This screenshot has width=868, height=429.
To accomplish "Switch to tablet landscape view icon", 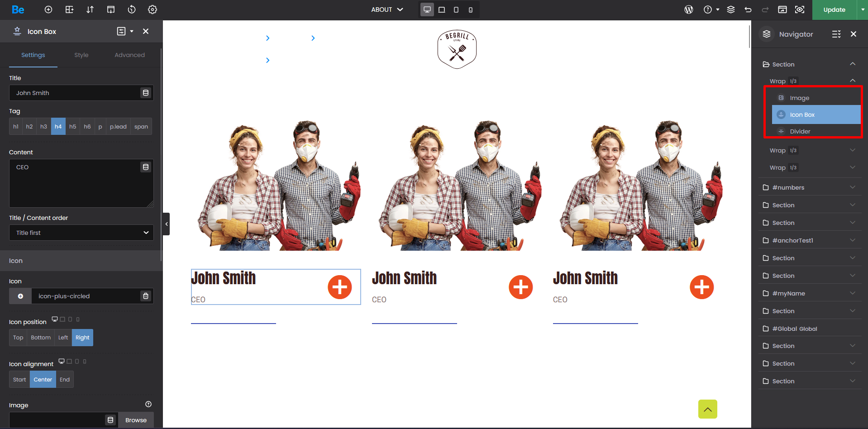I will pos(442,10).
